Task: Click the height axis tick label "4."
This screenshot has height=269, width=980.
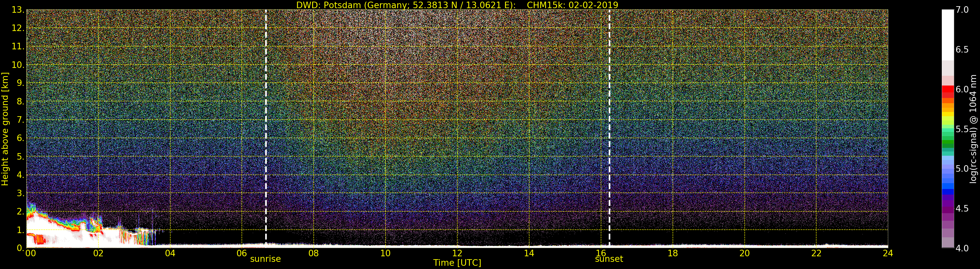Action: [21, 175]
